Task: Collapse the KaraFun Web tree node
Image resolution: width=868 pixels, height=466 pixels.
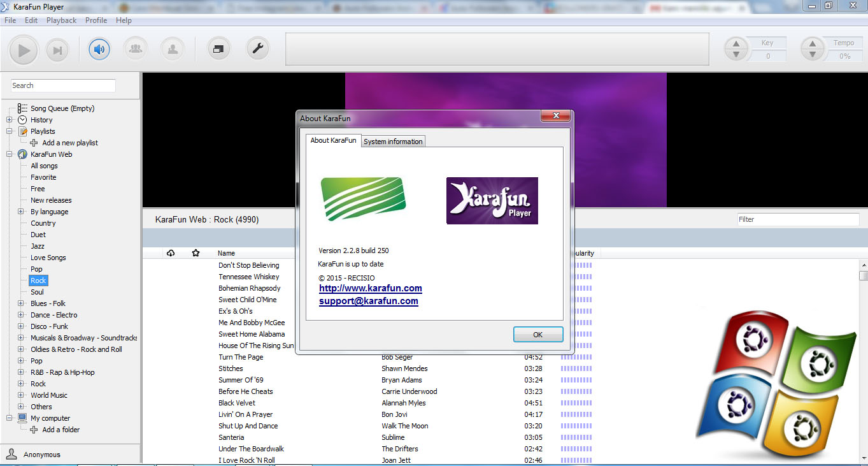Action: [x=10, y=154]
